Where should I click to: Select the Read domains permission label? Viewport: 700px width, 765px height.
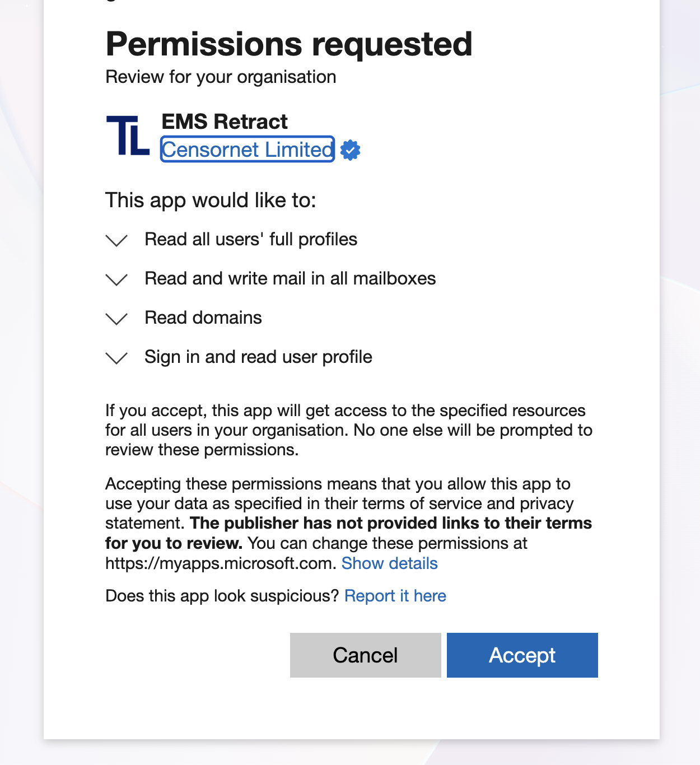pos(203,318)
